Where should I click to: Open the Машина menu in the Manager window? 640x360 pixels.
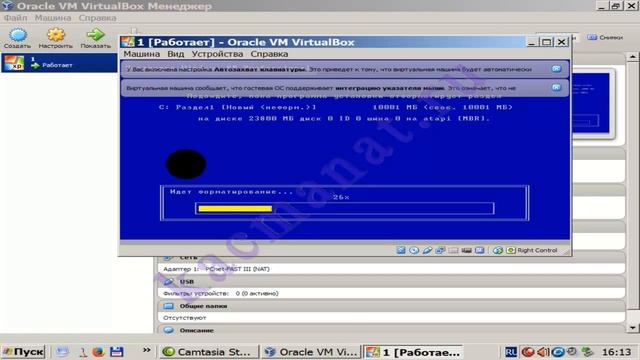53,18
